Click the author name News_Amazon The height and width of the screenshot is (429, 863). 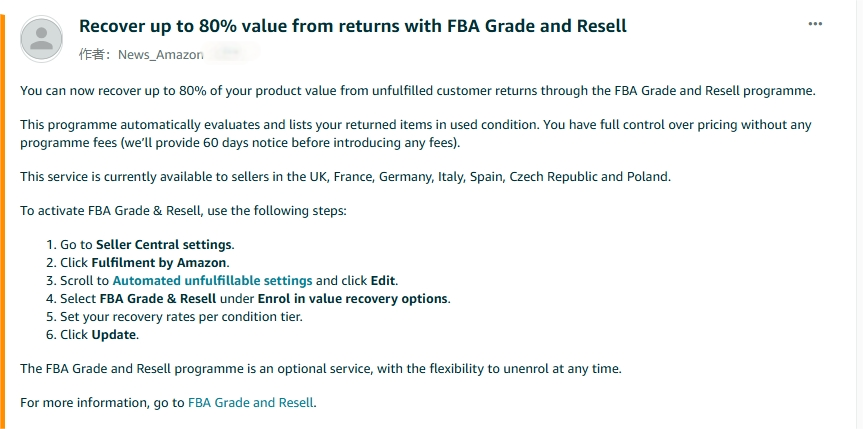click(161, 55)
